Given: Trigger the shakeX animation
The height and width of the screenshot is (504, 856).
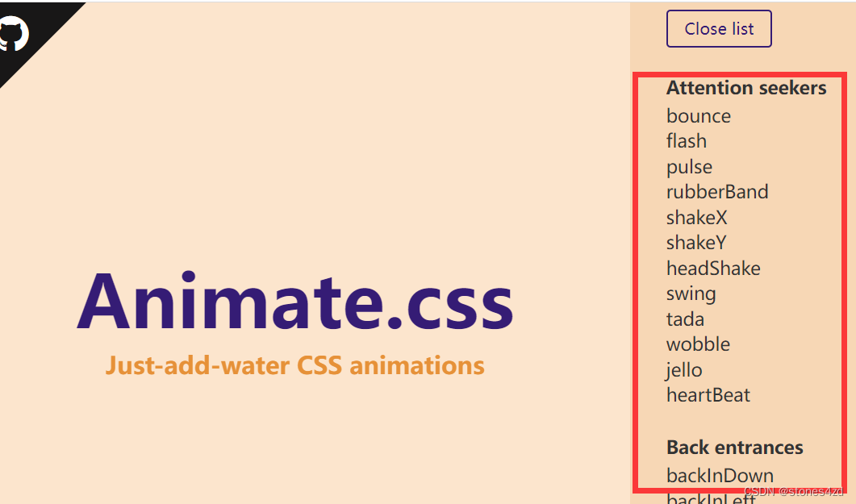Looking at the screenshot, I should (x=696, y=218).
